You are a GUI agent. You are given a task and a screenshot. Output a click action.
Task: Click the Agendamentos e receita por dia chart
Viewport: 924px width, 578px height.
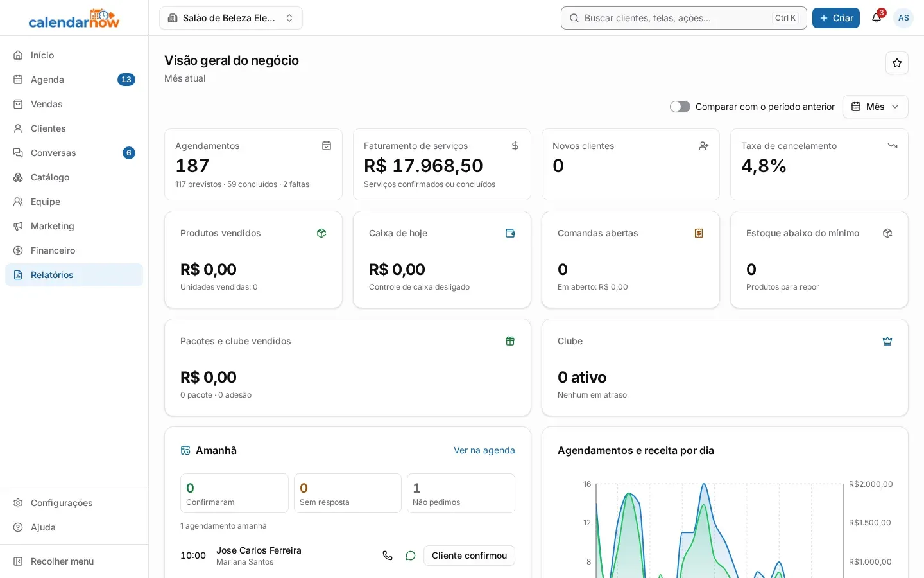725,527
